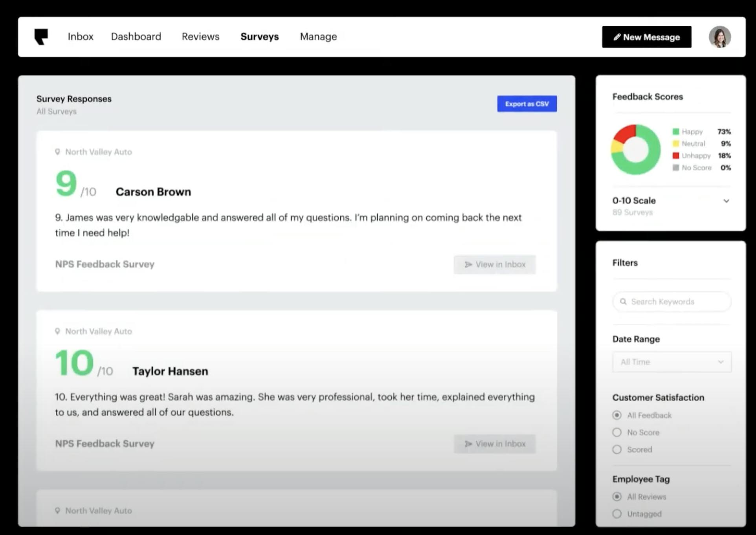Open the user profile avatar
This screenshot has height=535, width=756.
[x=719, y=37]
